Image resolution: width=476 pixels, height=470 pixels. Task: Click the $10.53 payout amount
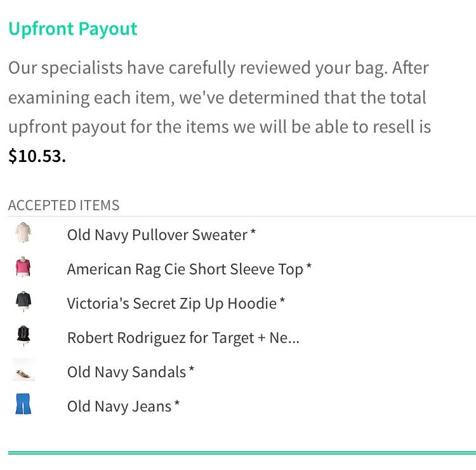[x=37, y=156]
